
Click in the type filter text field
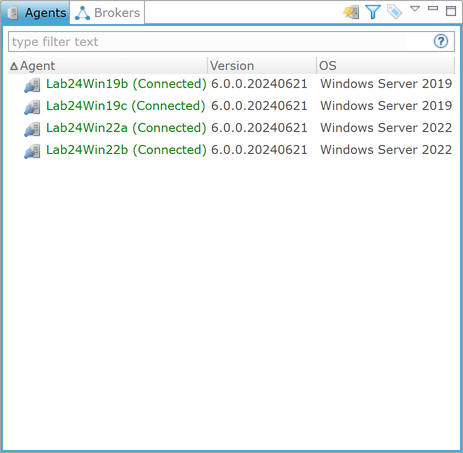pyautogui.click(x=220, y=42)
